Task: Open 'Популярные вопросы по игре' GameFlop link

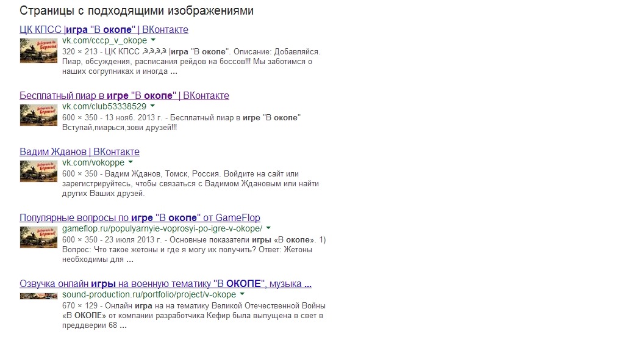Action: coord(140,217)
